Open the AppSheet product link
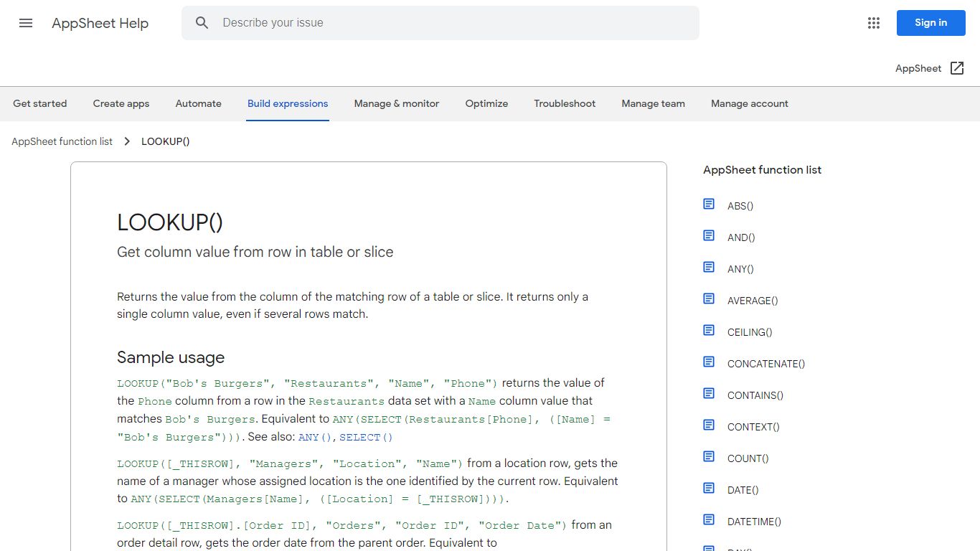The image size is (980, 551). [918, 68]
